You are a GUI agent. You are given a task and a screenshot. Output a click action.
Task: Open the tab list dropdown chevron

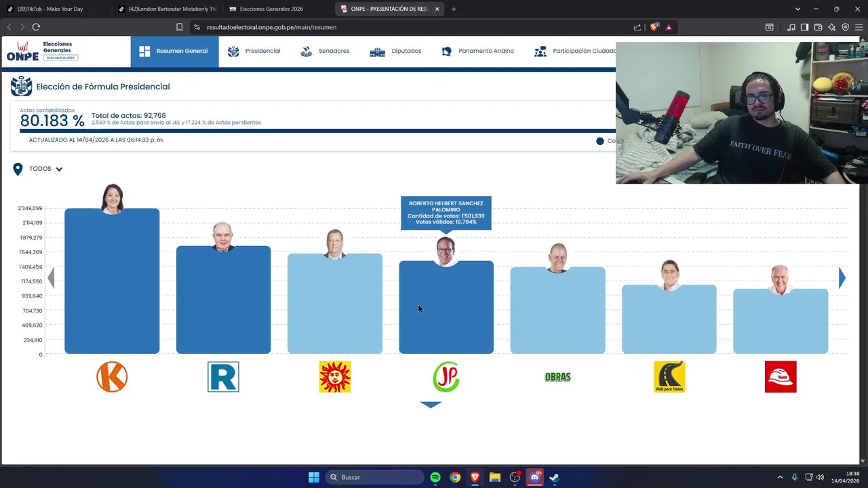pos(797,9)
